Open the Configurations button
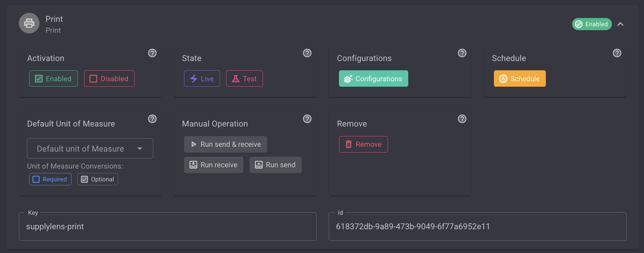The height and width of the screenshot is (253, 644). point(374,79)
